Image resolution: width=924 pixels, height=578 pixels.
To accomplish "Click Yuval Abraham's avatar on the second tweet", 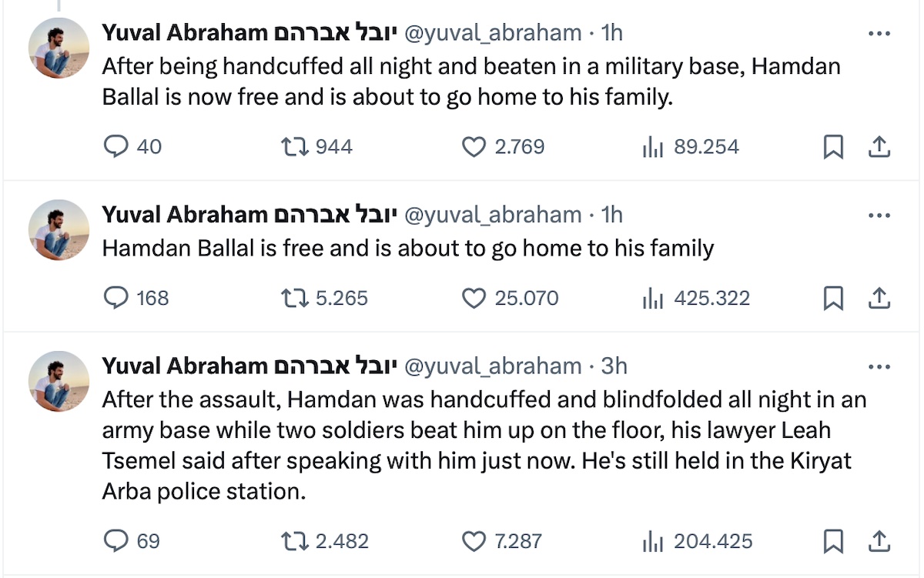I will click(59, 230).
